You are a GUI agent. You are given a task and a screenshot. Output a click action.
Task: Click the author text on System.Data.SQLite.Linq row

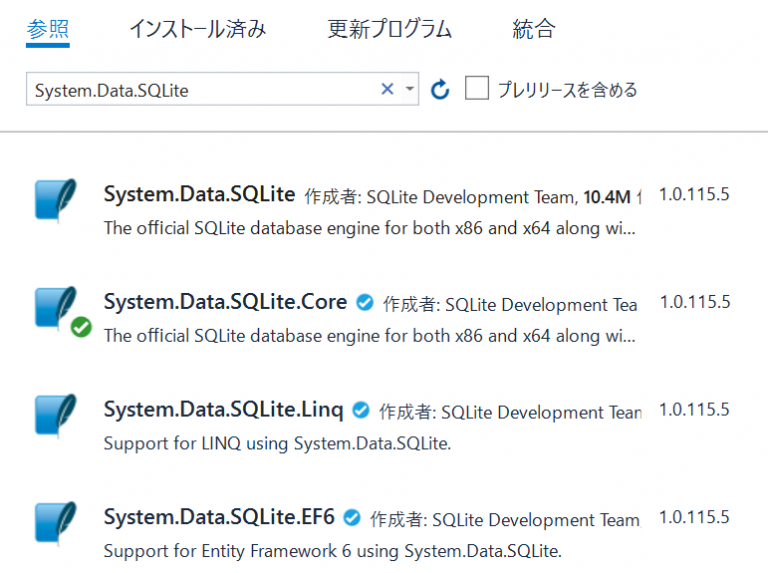coord(510,412)
